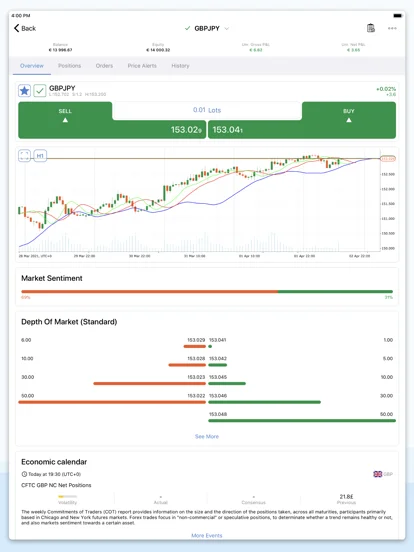The image size is (414, 552).
Task: Switch to the Orders tab
Action: (104, 66)
